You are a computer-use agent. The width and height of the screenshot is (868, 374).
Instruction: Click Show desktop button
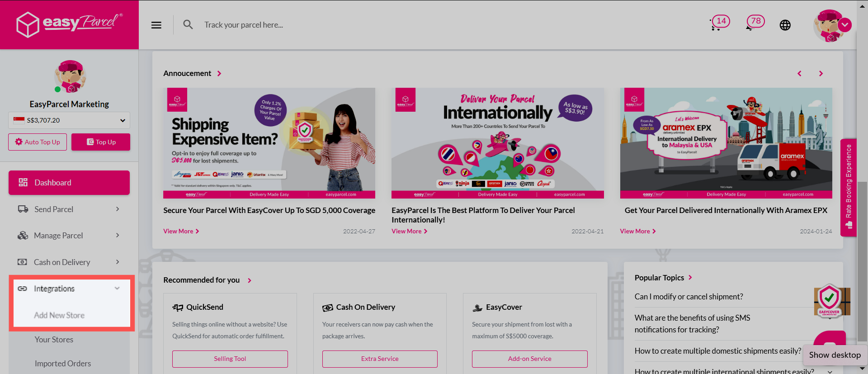(x=835, y=355)
